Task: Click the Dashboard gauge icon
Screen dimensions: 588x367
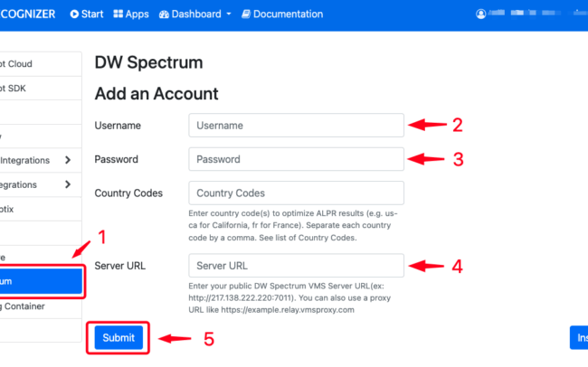Action: pyautogui.click(x=164, y=14)
